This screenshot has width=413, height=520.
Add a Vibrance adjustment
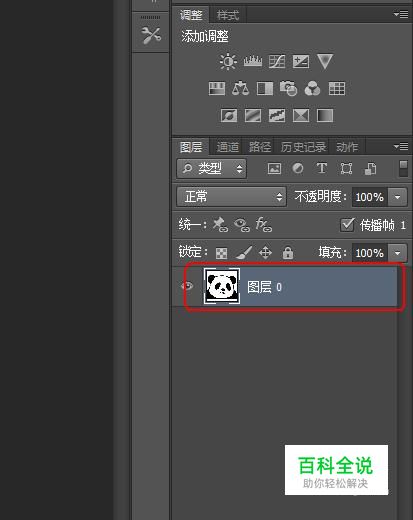pos(325,62)
